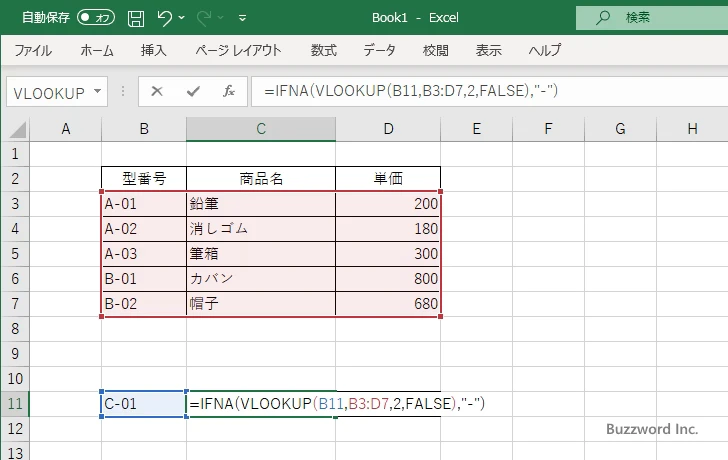Select column B header

click(144, 129)
